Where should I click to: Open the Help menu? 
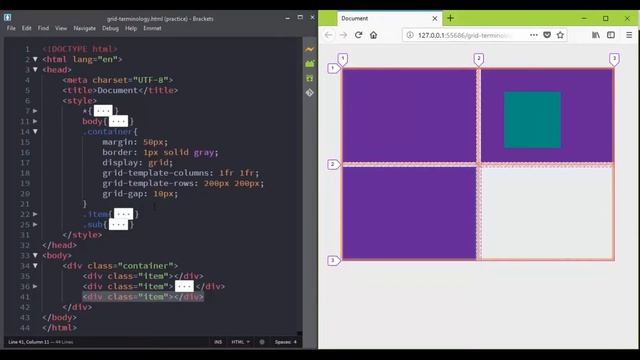coord(131,28)
